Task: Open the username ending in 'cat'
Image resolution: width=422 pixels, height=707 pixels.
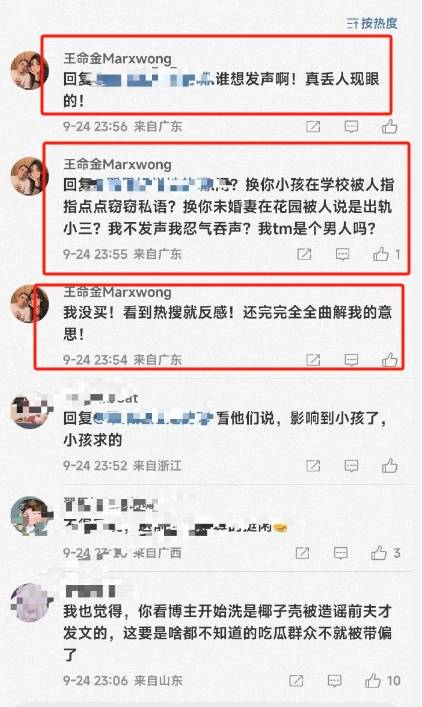Action: click(101, 398)
